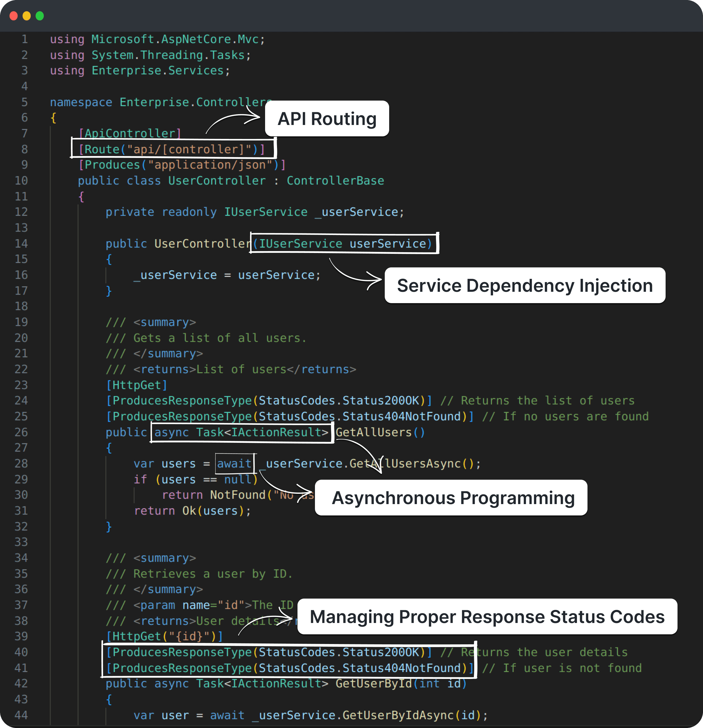Viewport: 703px width, 728px height.
Task: Click the red close traffic light button
Action: (x=14, y=16)
